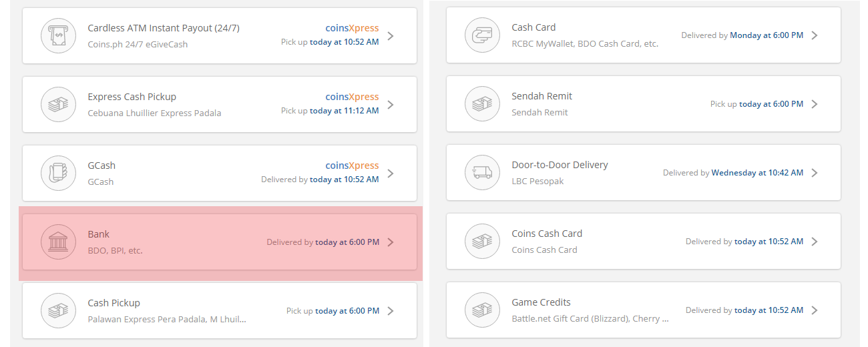Select the Coins Cash Card title
The width and height of the screenshot is (868, 347).
pos(547,234)
